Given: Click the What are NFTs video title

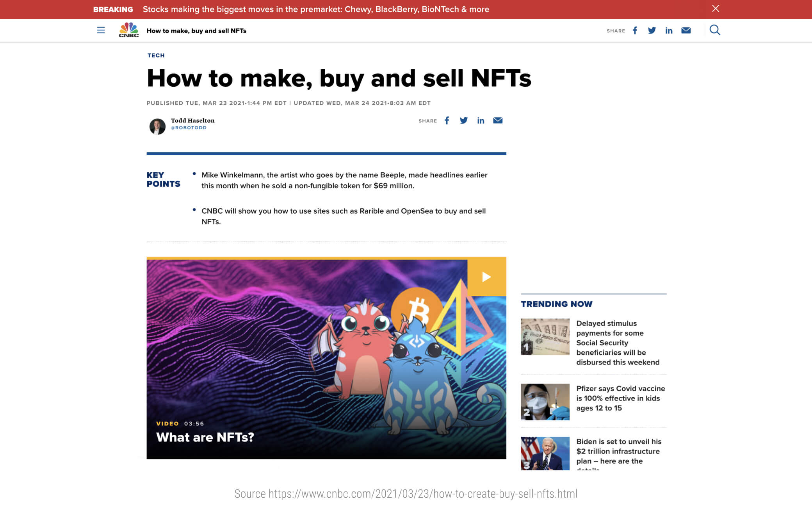Looking at the screenshot, I should tap(205, 437).
